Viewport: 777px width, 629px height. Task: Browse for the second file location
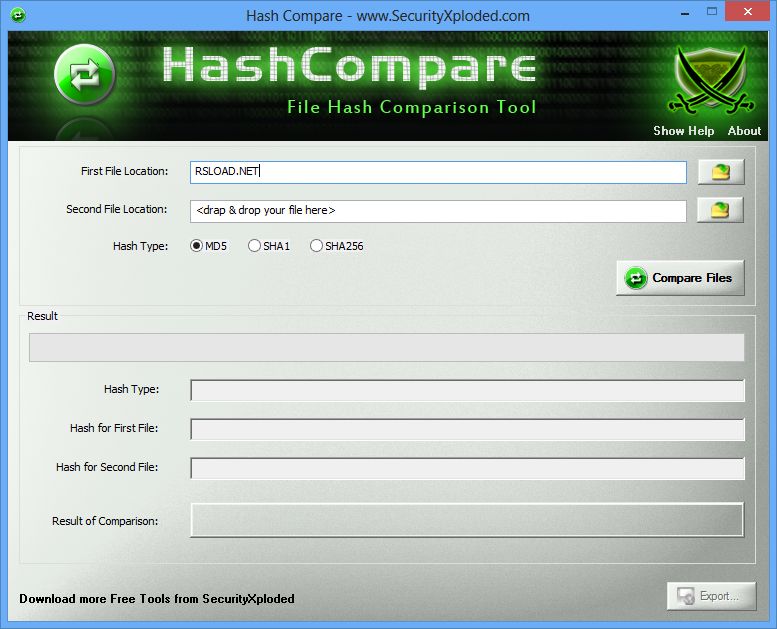click(720, 210)
